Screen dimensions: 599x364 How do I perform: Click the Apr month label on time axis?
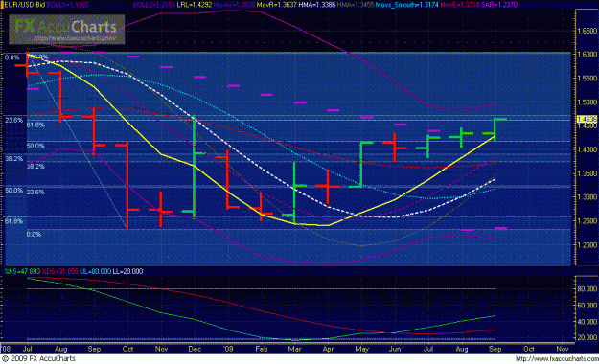[x=328, y=349]
